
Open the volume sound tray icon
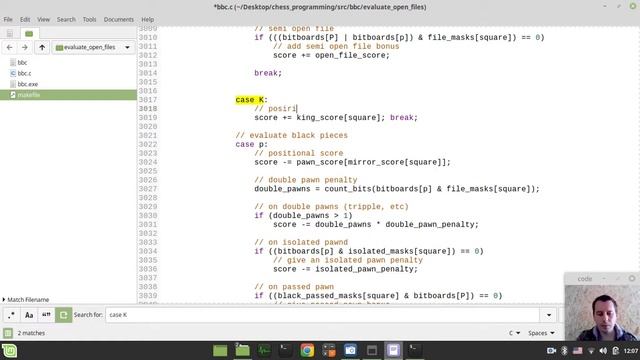tap(603, 351)
